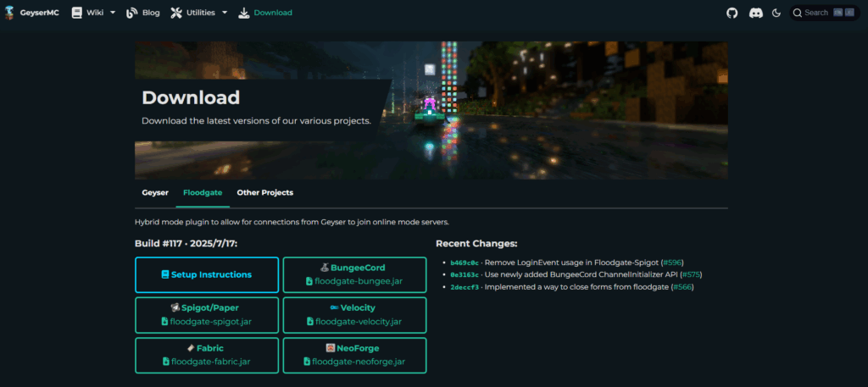Open the Wiki book icon
Image resolution: width=868 pixels, height=387 pixels.
pyautogui.click(x=77, y=13)
